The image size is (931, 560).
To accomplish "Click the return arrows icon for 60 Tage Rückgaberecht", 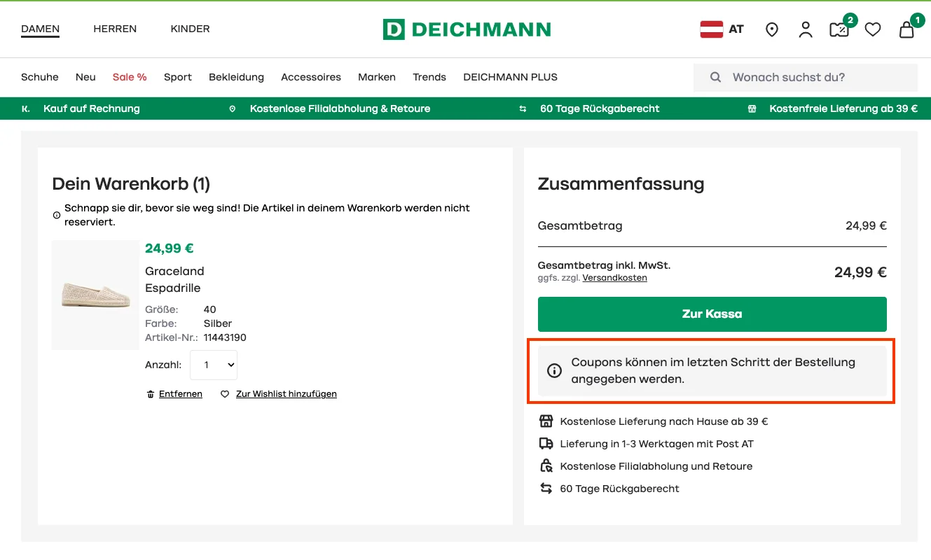I will click(x=546, y=489).
